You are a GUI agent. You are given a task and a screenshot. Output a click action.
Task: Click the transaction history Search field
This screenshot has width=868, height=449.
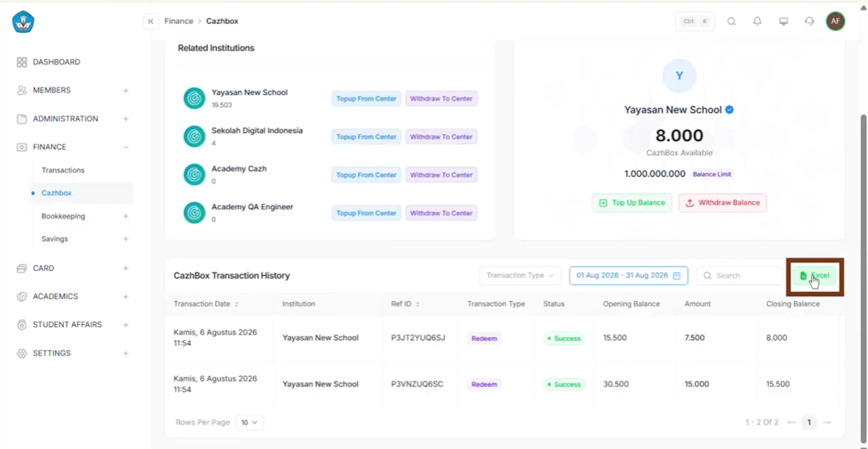tap(740, 276)
